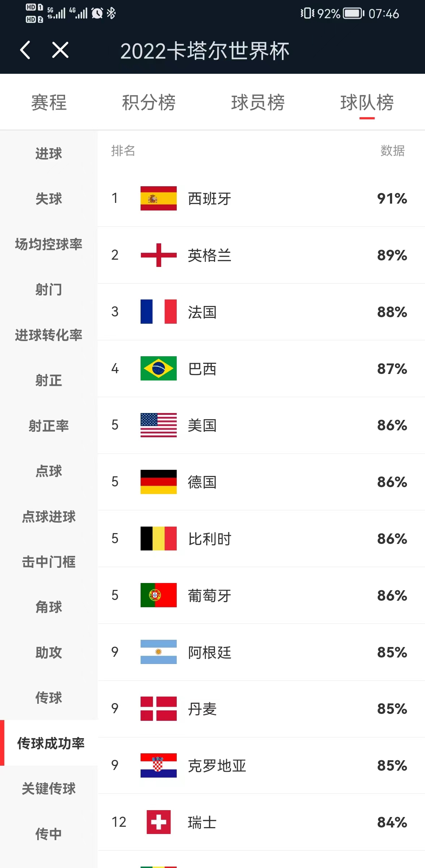Select the 进球 category
The width and height of the screenshot is (425, 868).
pos(49,153)
